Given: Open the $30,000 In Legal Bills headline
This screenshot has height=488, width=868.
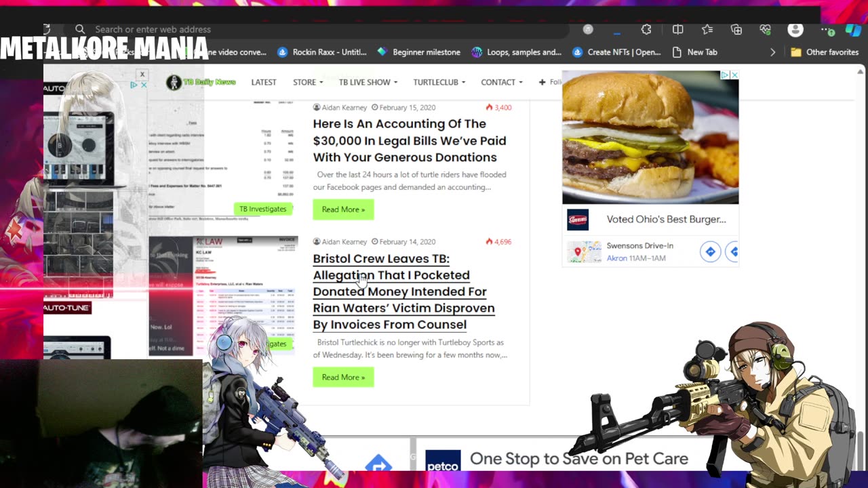Looking at the screenshot, I should pos(410,140).
